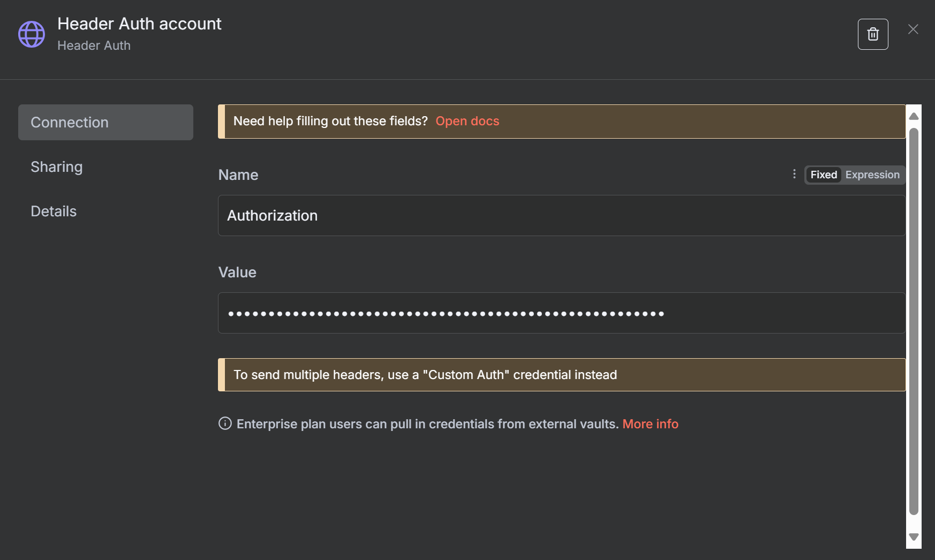Click the info icon beside Enterprise plan note

[x=225, y=423]
